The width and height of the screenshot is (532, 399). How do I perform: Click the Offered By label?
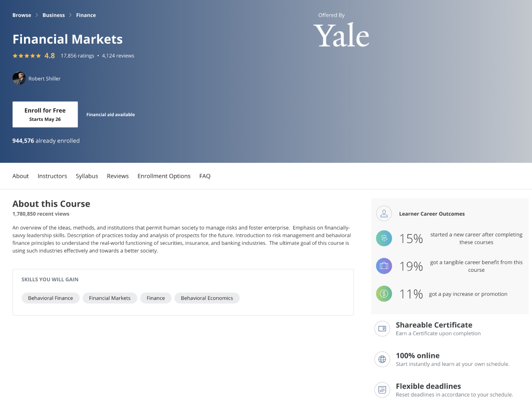[331, 15]
